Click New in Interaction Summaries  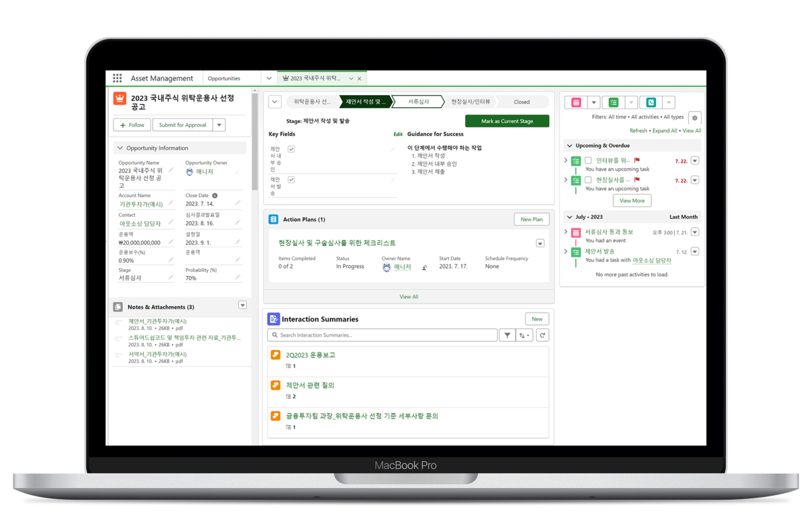537,319
